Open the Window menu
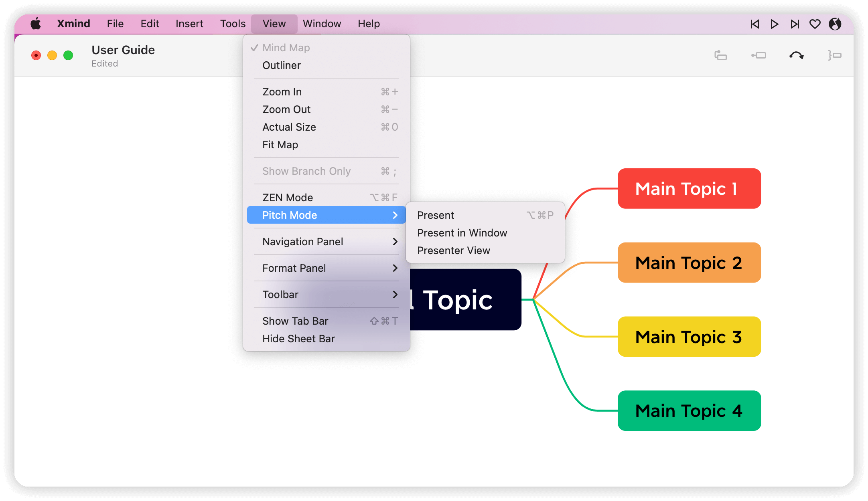The width and height of the screenshot is (868, 501). tap(322, 24)
